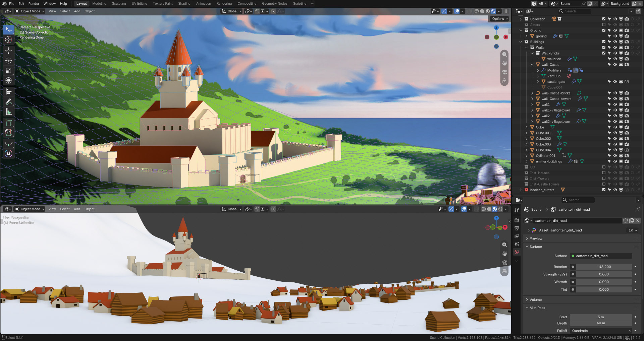The image size is (644, 341).
Task: Uncheck the boolean_cutters collection checkbox
Action: 604,190
